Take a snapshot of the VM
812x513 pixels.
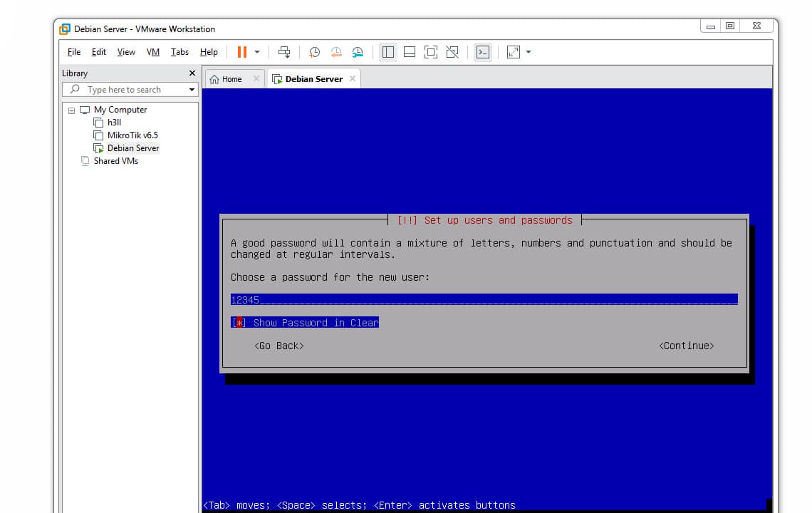click(x=314, y=52)
